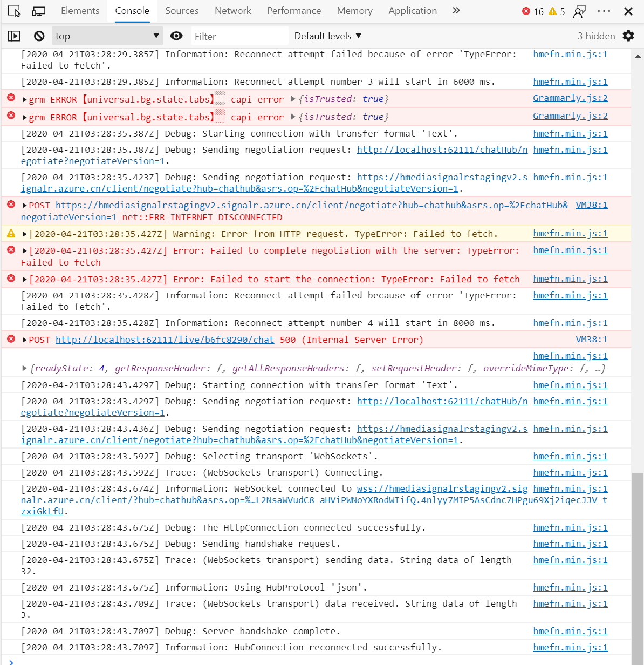Open the issues feedback person icon

(x=580, y=10)
